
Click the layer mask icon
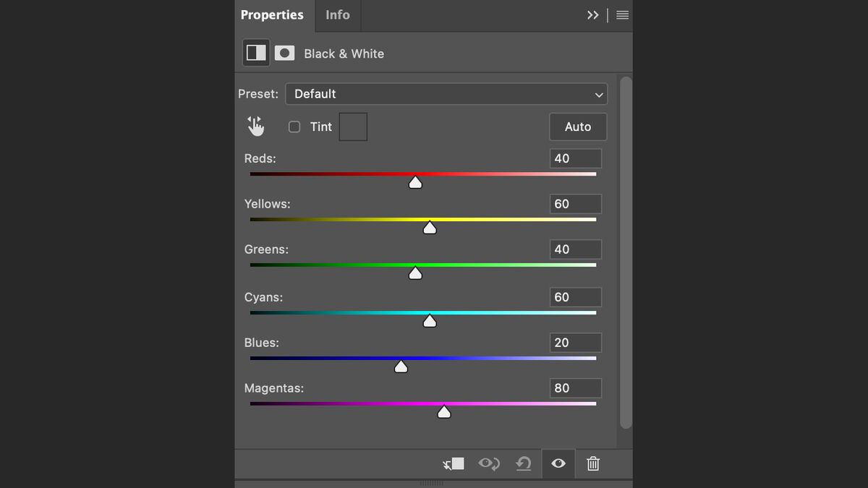coord(284,53)
